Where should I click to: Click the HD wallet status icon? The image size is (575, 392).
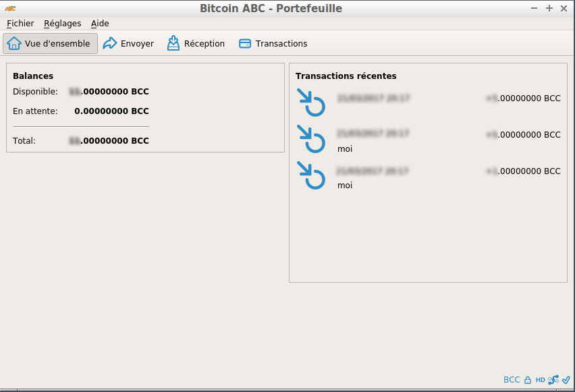(540, 380)
